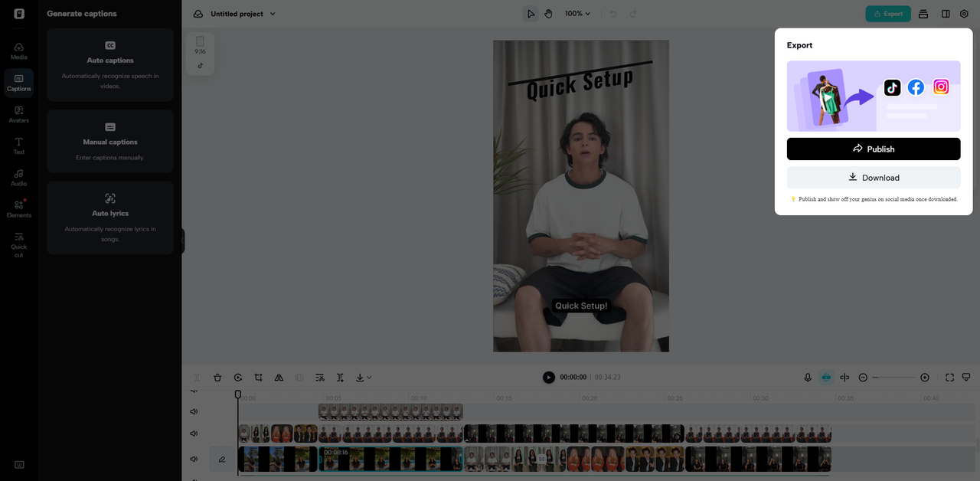Open the 100% zoom dropdown

pos(577,13)
